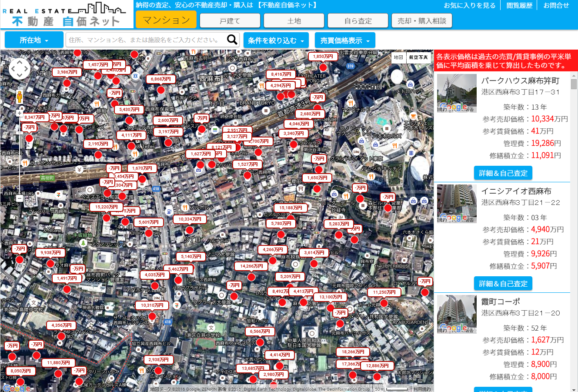
Task: Open the パークハウス麻布笄町 thumbnail photo
Action: coord(457,94)
